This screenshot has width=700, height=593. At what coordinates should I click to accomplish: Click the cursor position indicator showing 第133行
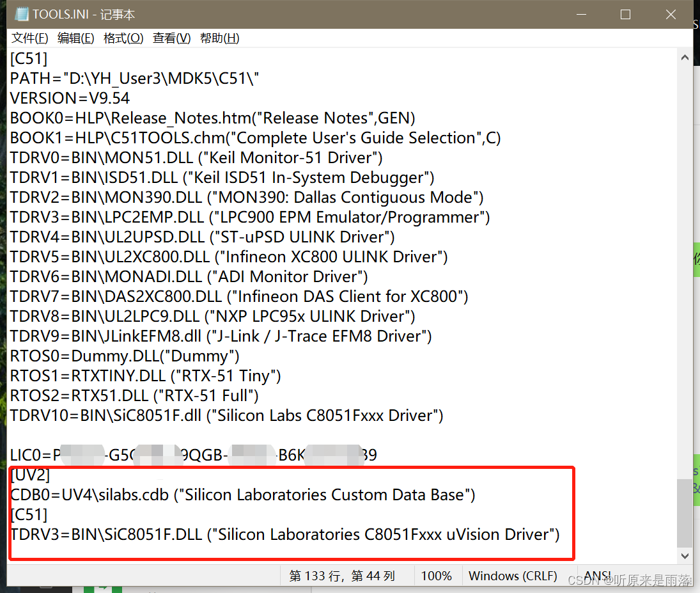[x=343, y=575]
